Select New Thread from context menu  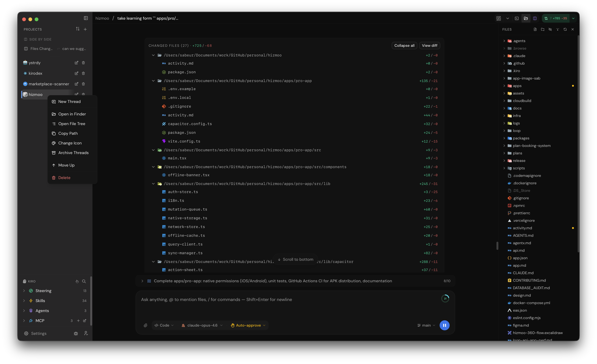pos(72,102)
